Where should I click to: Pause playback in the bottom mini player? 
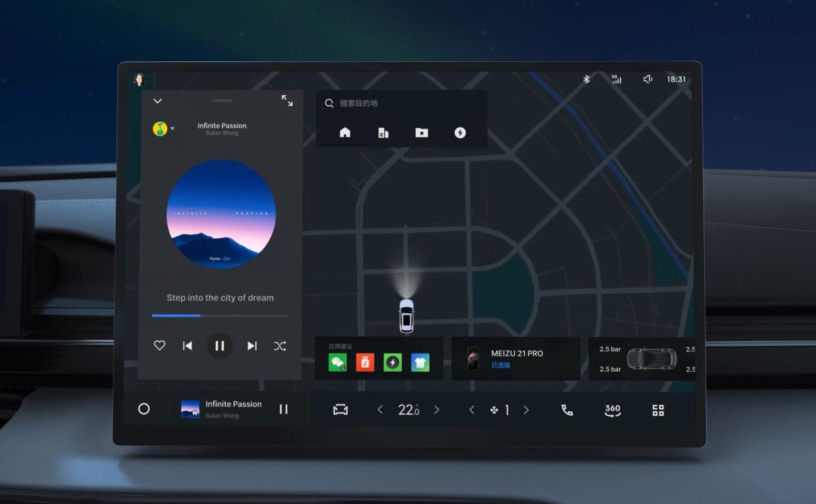[284, 409]
